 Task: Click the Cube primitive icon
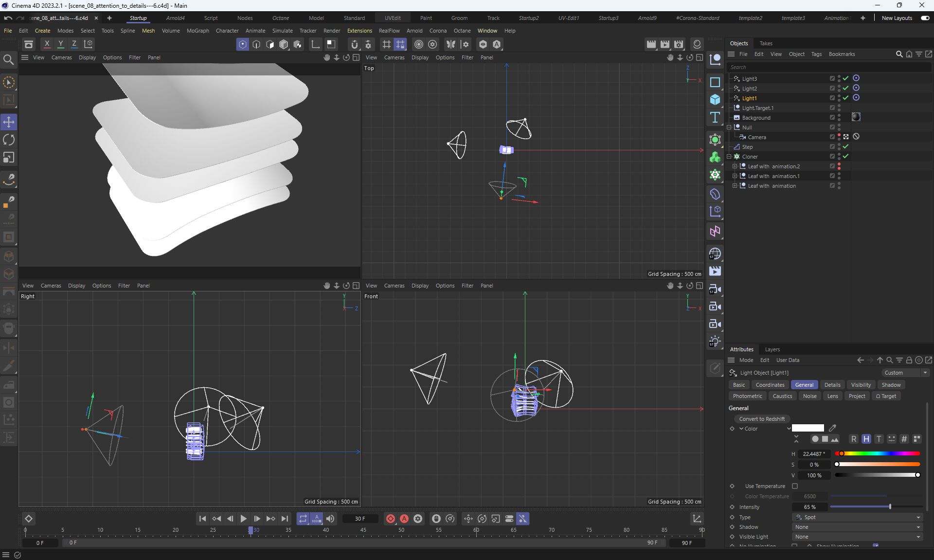point(715,99)
